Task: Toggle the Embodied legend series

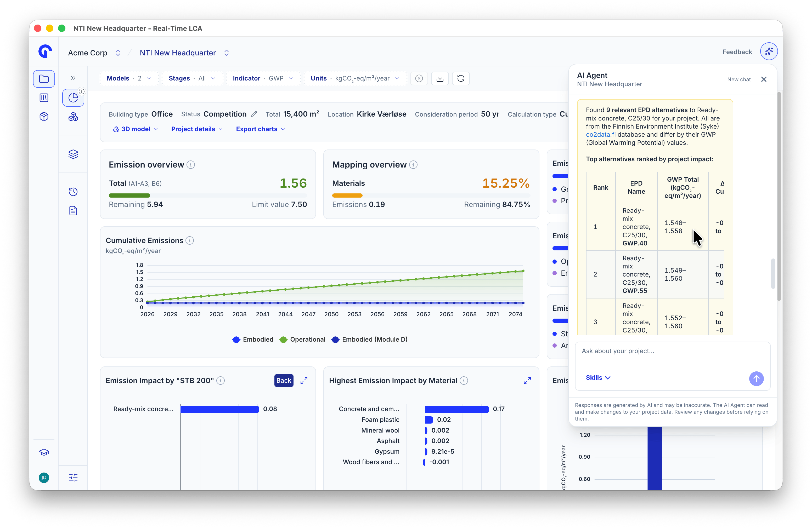Action: coord(253,340)
